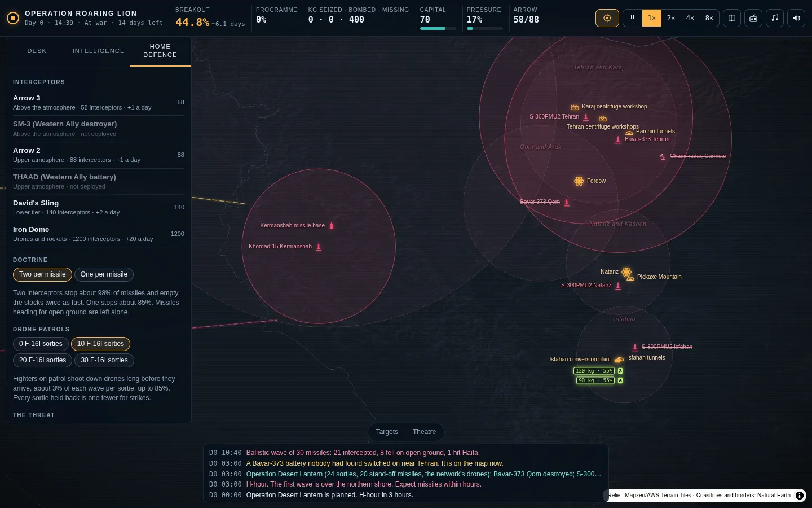Click the radiation icon beside 90 kg

[620, 380]
